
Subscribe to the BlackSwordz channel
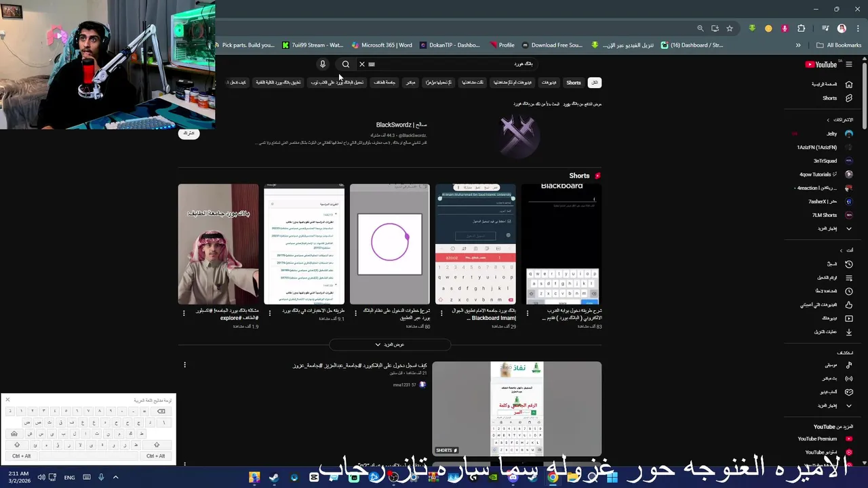[189, 133]
